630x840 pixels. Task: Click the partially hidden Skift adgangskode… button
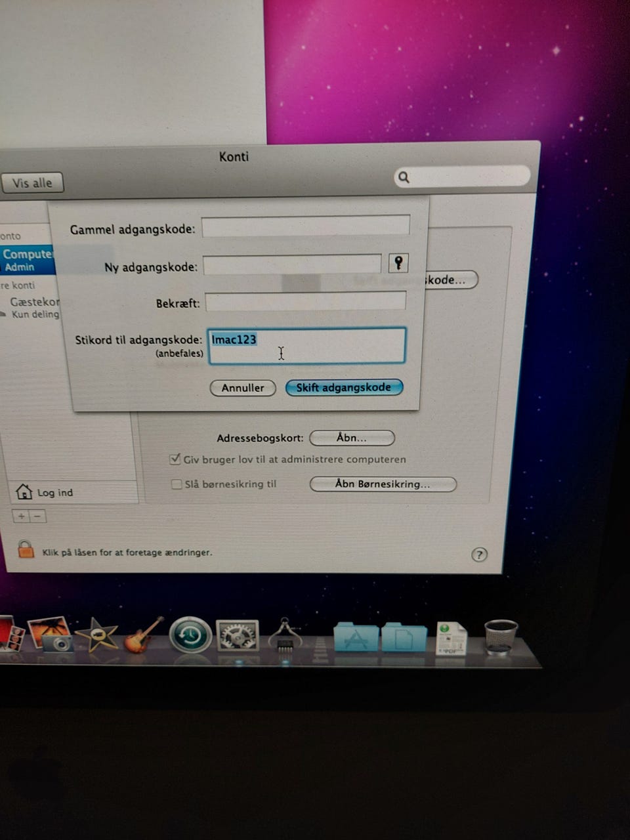pos(451,280)
